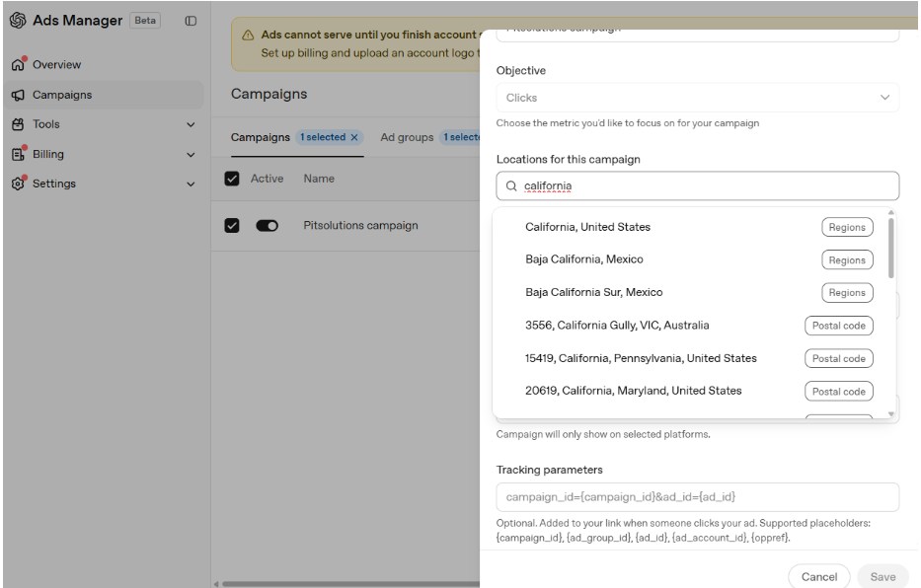Viewport: 921px width, 588px height.
Task: Click the Beta badge
Action: click(x=145, y=21)
